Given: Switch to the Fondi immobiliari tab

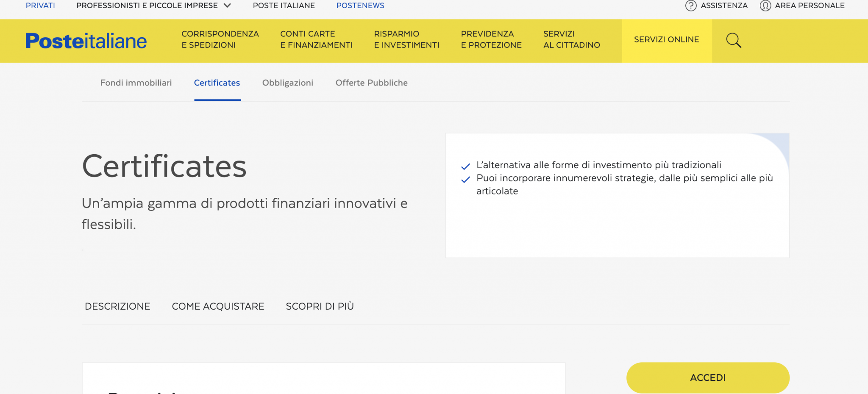Looking at the screenshot, I should 136,83.
